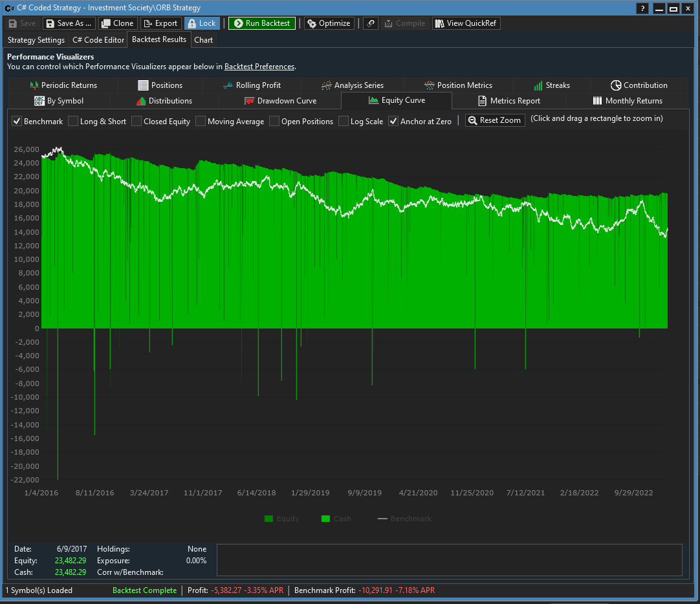Export the strategy
This screenshot has height=604, width=700.
tap(160, 23)
